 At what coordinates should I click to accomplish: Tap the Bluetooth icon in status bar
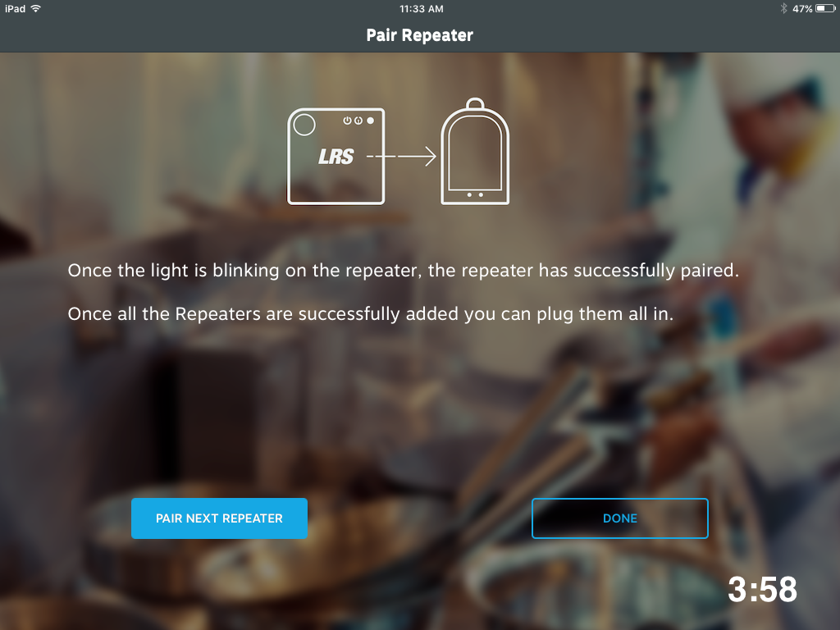(783, 8)
